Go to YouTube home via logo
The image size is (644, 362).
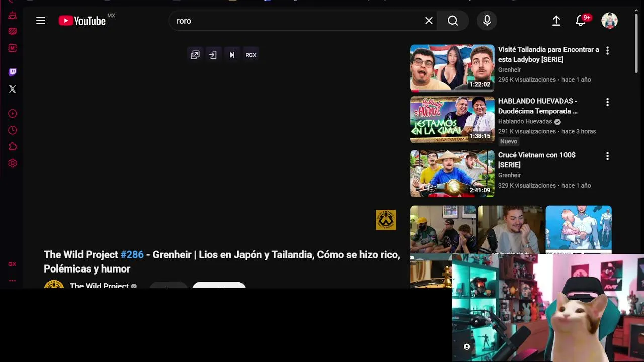point(82,21)
